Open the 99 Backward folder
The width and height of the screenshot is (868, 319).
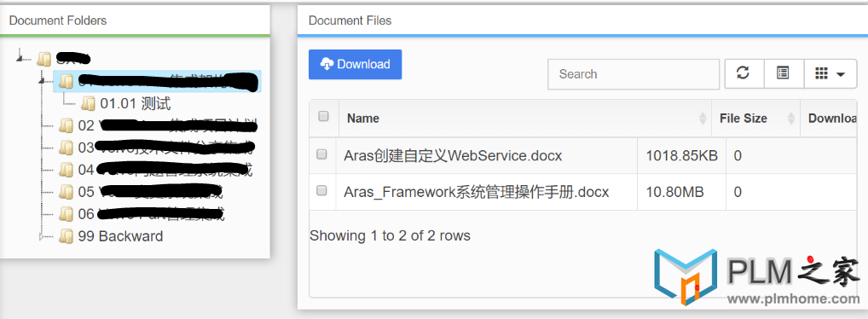(x=120, y=236)
